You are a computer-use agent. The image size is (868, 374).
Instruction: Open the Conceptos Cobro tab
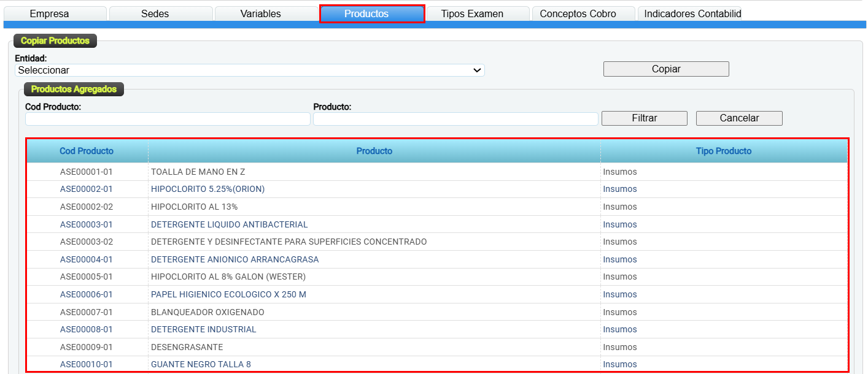pos(578,13)
